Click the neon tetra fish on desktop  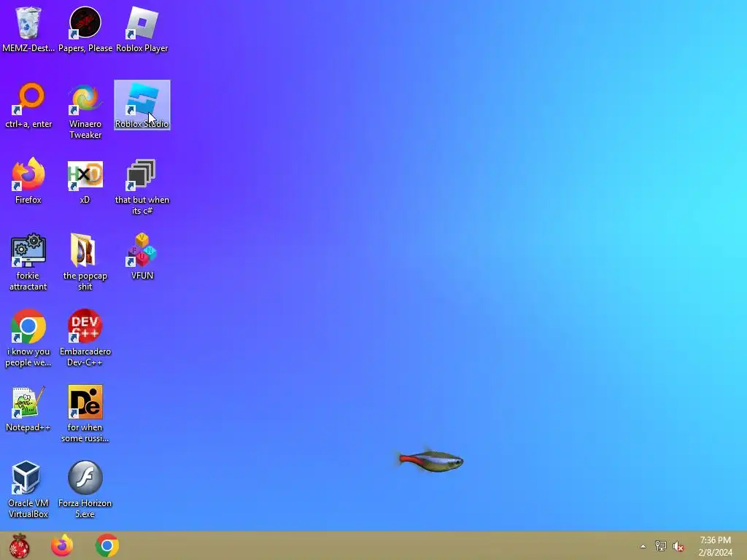point(430,461)
